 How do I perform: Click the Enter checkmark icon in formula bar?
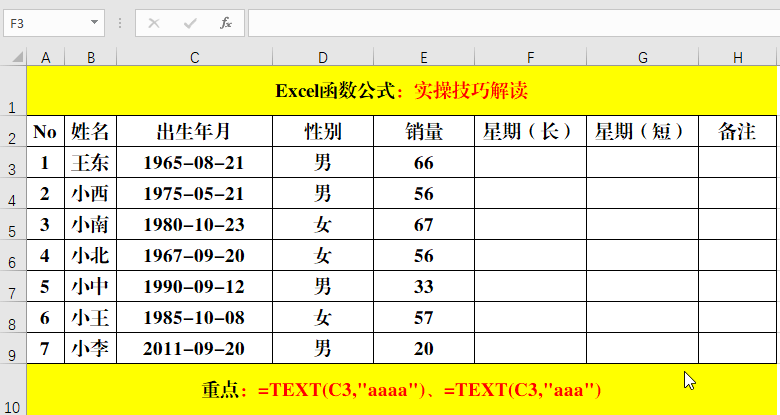click(x=190, y=23)
